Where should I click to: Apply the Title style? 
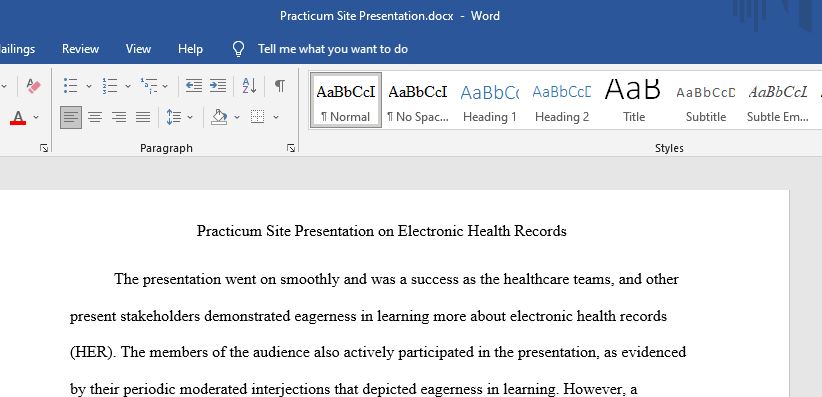(x=634, y=100)
